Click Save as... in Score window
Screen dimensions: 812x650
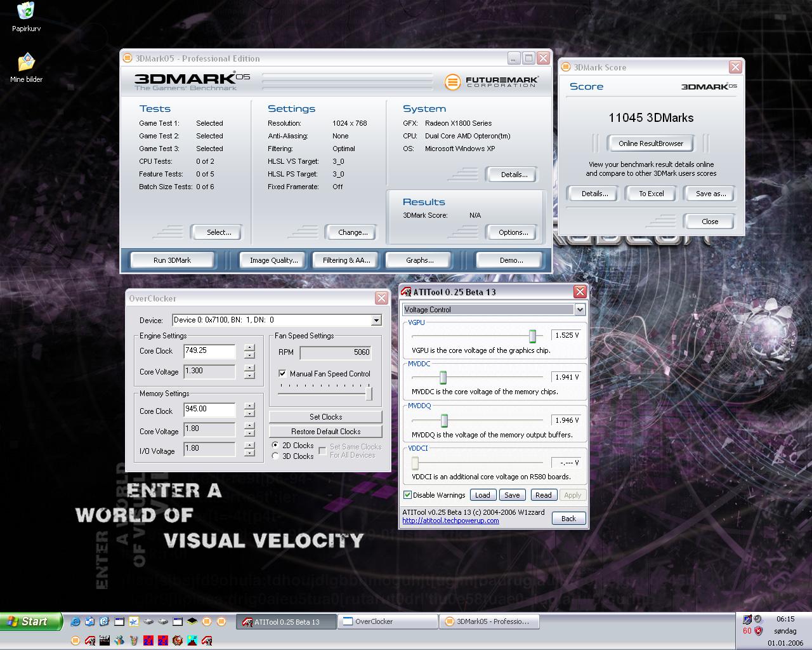click(710, 194)
